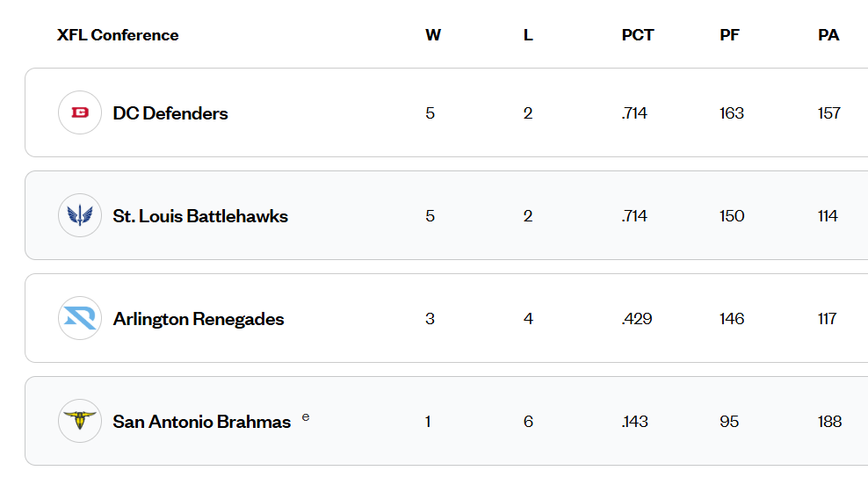Go to San Antonio Brahmas team page
Viewport: 868px width, 485px height.
click(x=202, y=422)
